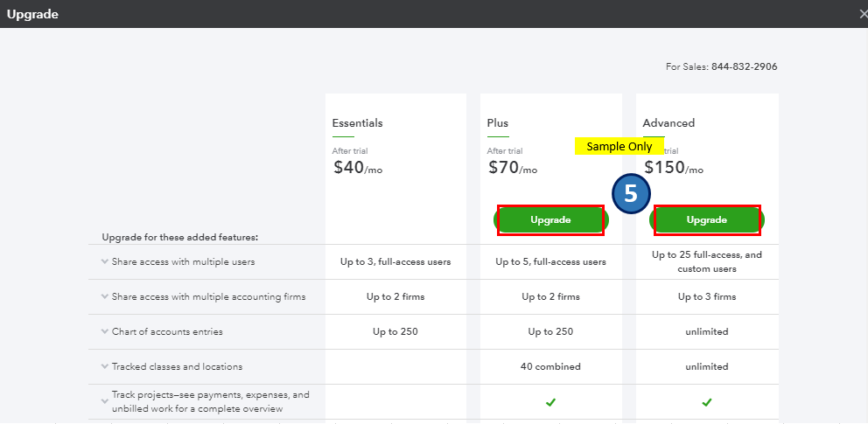The image size is (868, 424).
Task: Click the $70/mo Plus price
Action: tap(512, 168)
